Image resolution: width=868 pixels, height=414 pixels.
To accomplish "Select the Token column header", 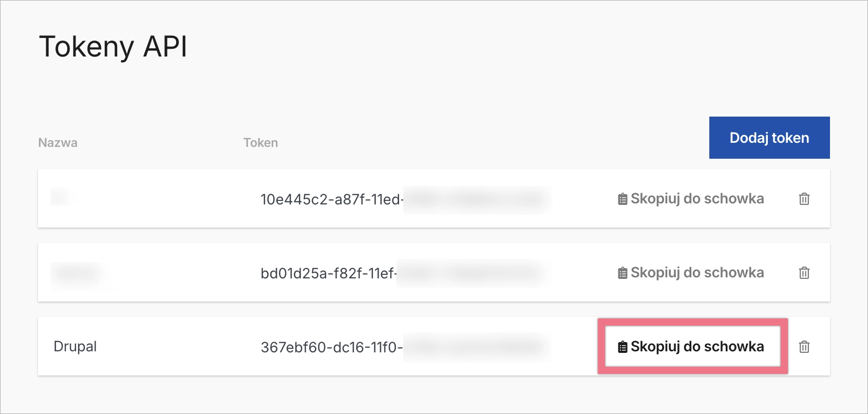I will point(260,143).
